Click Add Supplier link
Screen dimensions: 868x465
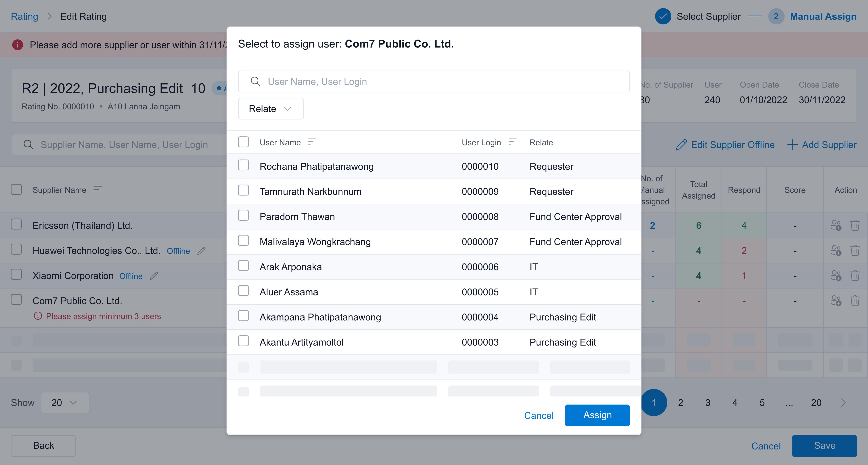[x=822, y=145]
